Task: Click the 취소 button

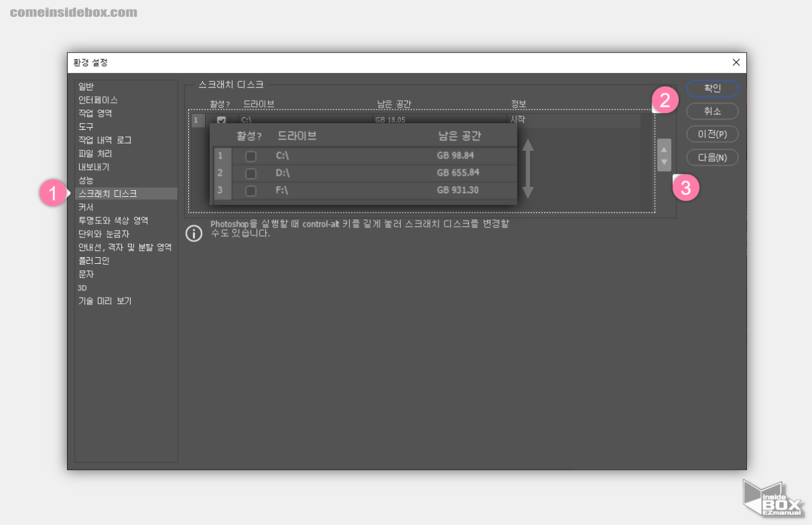Action: pyautogui.click(x=712, y=111)
